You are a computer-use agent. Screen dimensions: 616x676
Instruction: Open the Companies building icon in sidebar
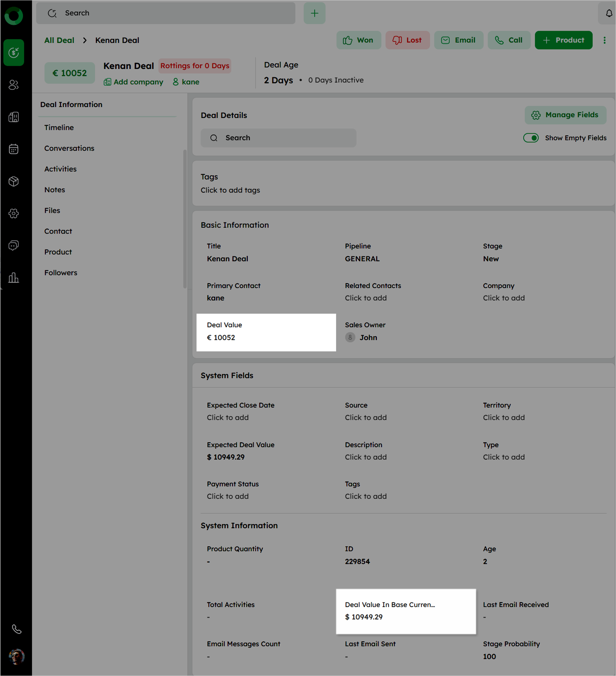point(14,117)
